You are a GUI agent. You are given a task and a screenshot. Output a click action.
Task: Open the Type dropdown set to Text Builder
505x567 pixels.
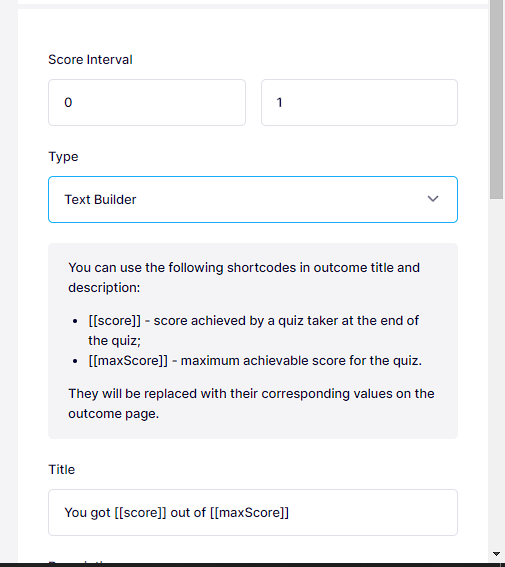click(x=253, y=200)
